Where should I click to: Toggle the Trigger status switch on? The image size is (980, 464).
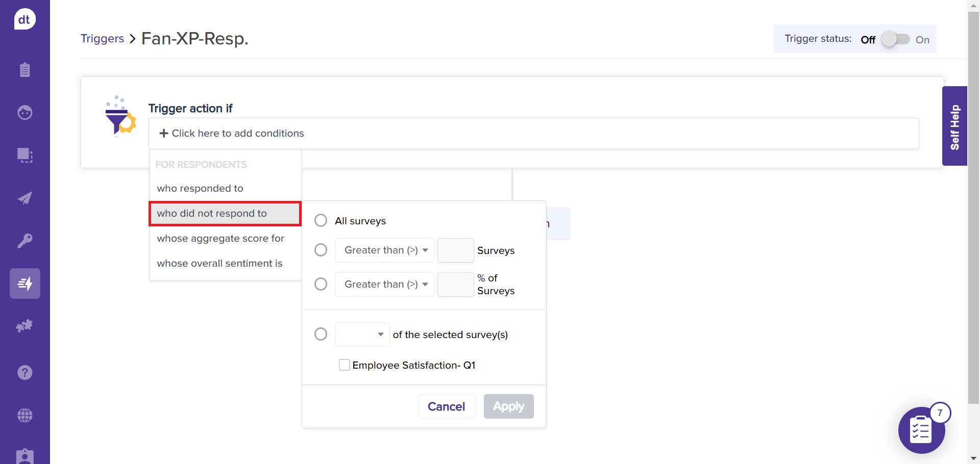tap(896, 39)
